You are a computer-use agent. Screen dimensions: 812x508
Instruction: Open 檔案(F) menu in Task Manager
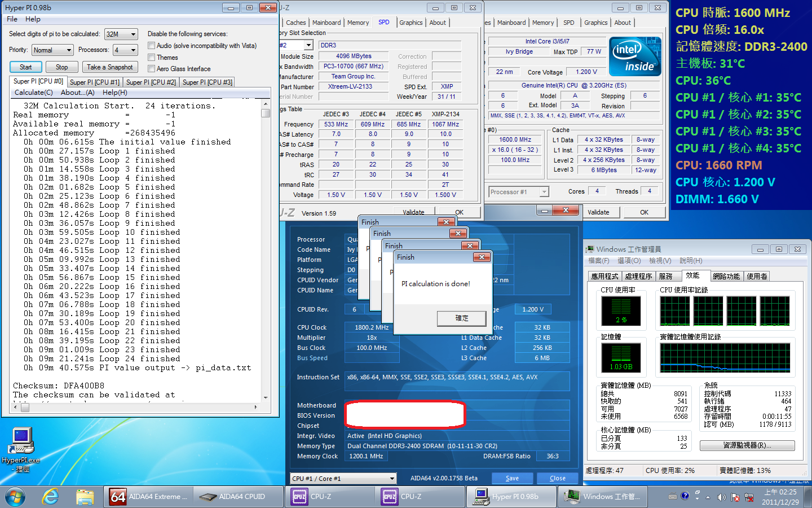click(x=599, y=261)
